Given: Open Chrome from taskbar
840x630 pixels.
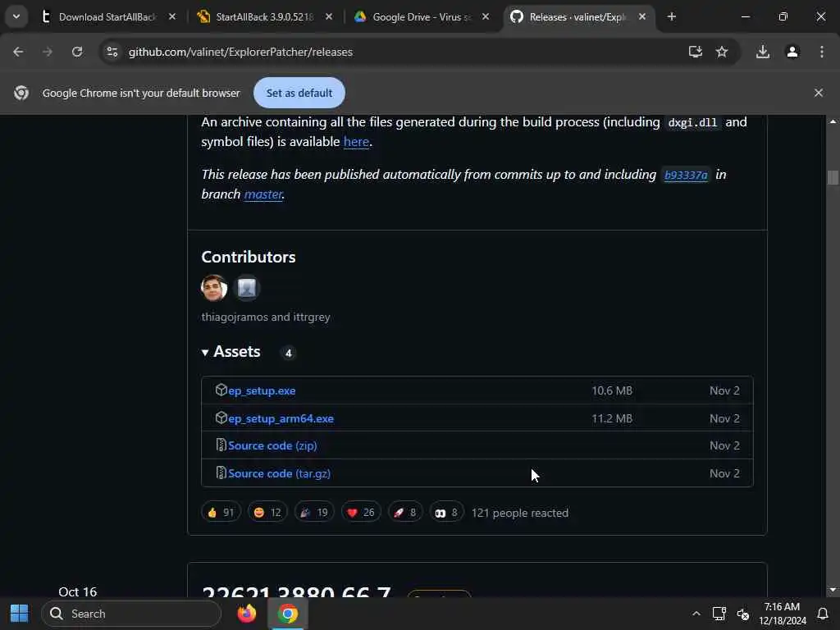Looking at the screenshot, I should (288, 614).
